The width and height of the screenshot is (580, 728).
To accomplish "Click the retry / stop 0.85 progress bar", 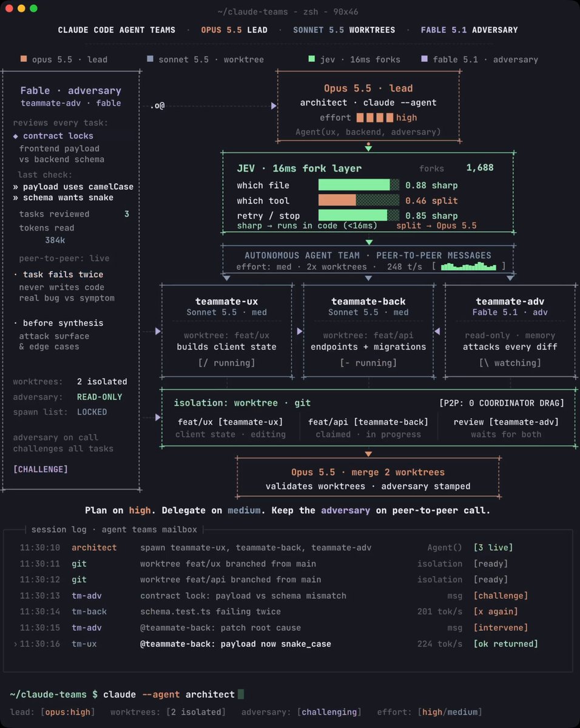I will click(x=359, y=215).
